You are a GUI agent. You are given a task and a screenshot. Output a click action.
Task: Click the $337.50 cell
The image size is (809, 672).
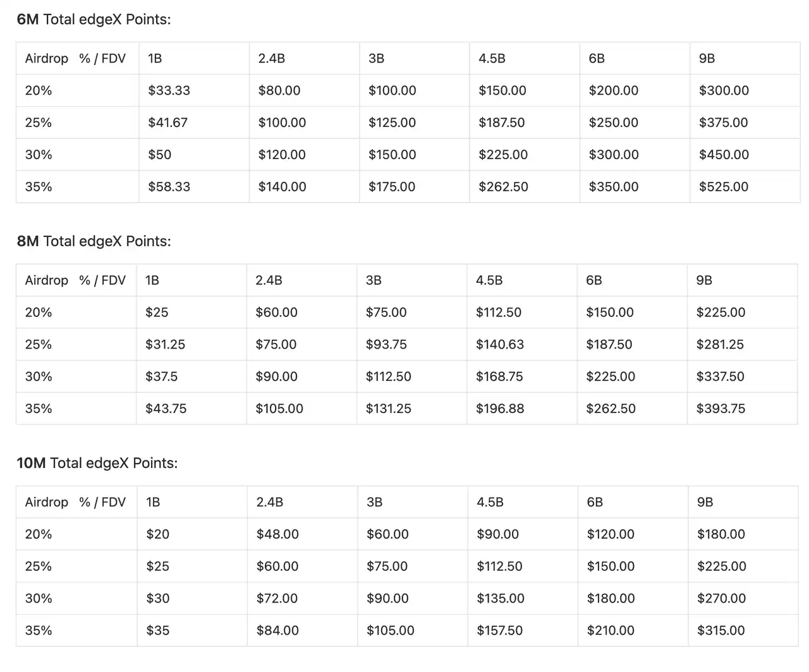720,376
